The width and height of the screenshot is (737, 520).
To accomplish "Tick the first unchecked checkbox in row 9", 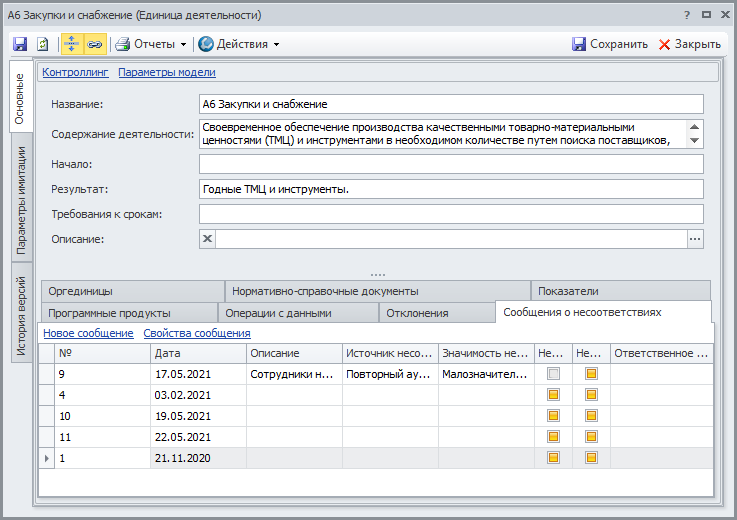I will tap(553, 374).
